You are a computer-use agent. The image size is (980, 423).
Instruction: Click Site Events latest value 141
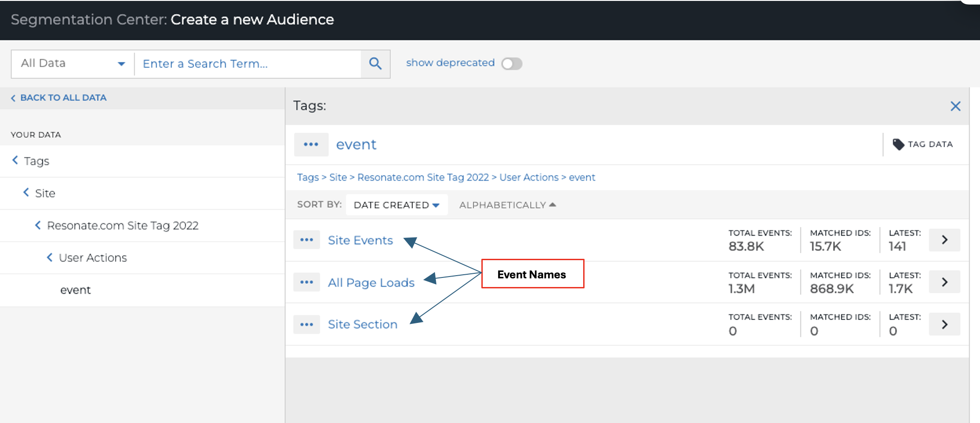point(898,247)
